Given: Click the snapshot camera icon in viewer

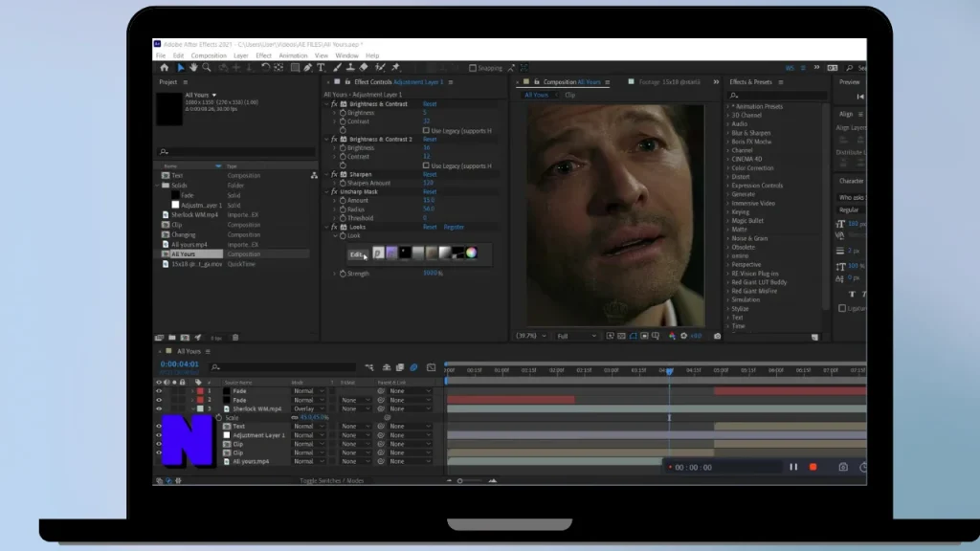Looking at the screenshot, I should pyautogui.click(x=718, y=336).
